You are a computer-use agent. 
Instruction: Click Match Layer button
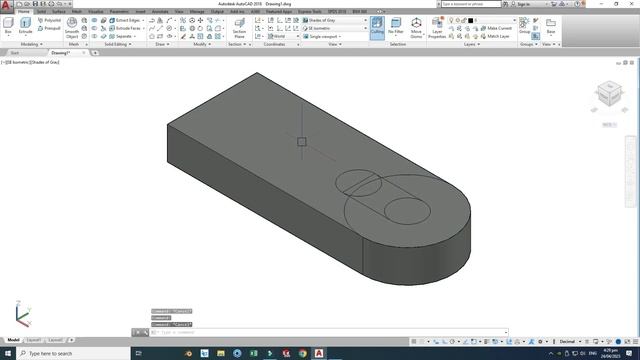tap(495, 36)
